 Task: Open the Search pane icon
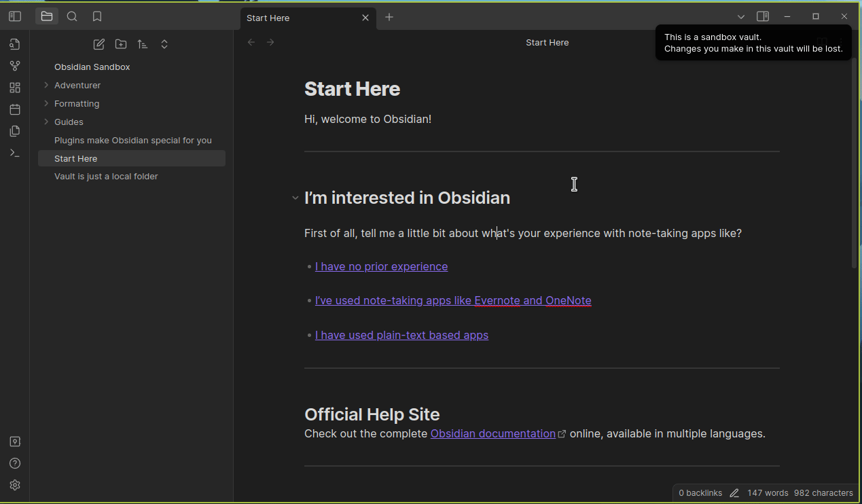pyautogui.click(x=72, y=16)
